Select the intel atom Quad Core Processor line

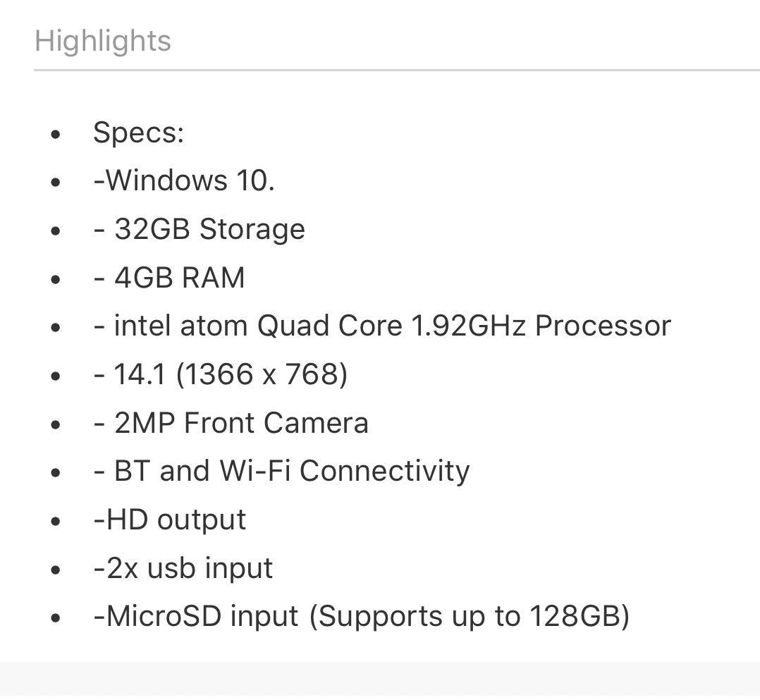click(x=381, y=326)
